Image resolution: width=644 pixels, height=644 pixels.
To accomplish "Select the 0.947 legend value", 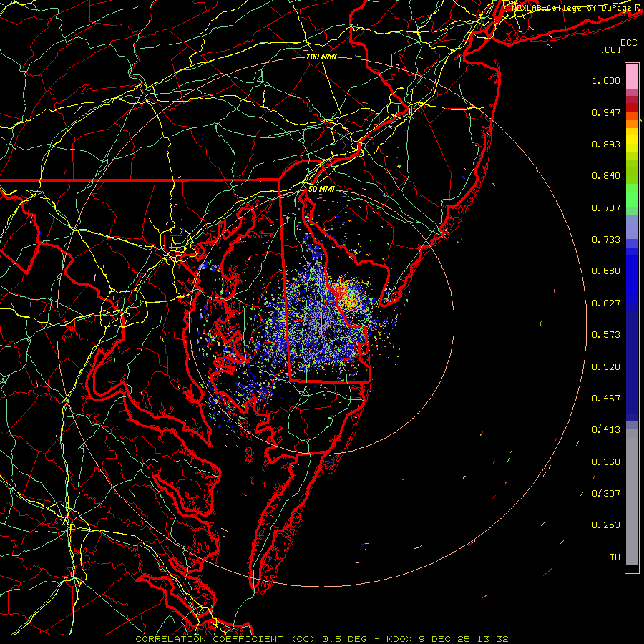I will (606, 112).
